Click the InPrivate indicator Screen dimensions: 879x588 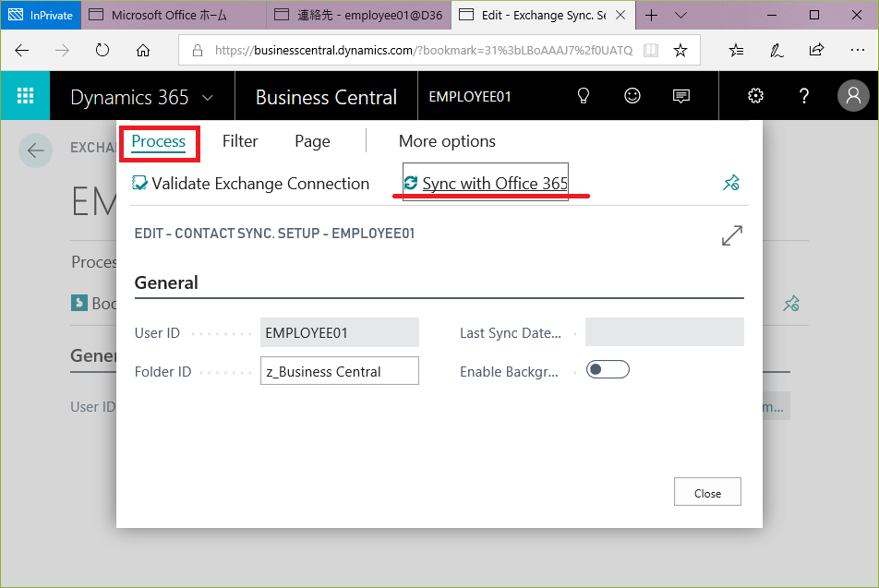pyautogui.click(x=41, y=15)
